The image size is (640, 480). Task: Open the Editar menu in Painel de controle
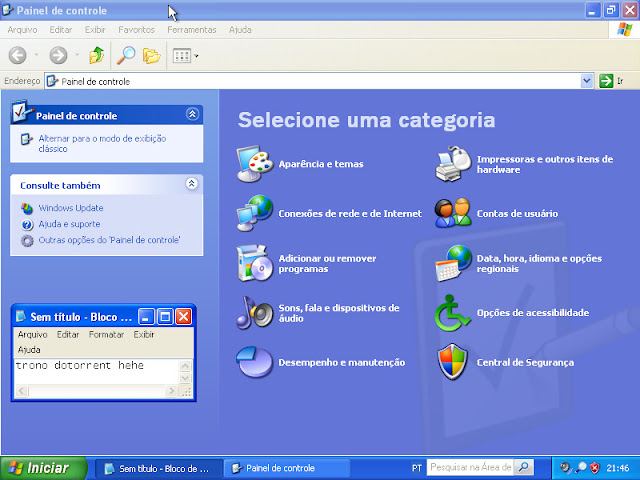[x=61, y=30]
